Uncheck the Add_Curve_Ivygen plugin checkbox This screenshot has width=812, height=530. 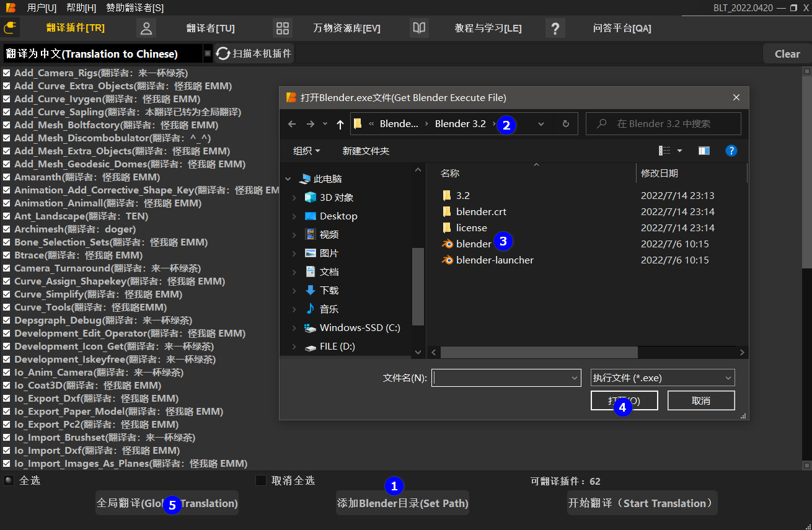click(x=6, y=99)
